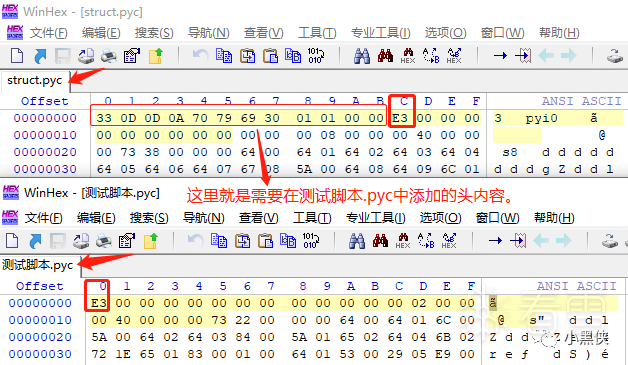This screenshot has width=628, height=365.
Task: Click ANSI ASCII header in struct.pyc window
Action: [x=582, y=101]
